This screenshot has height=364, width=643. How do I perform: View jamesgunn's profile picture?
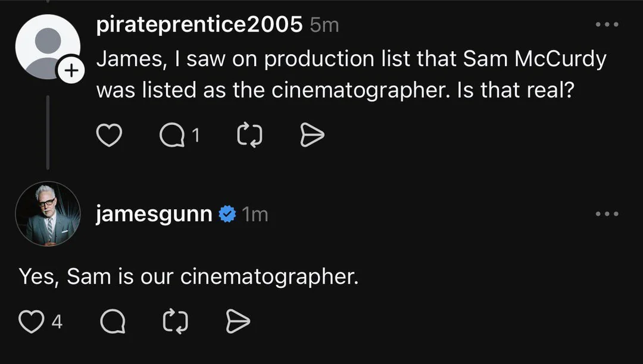(x=48, y=214)
